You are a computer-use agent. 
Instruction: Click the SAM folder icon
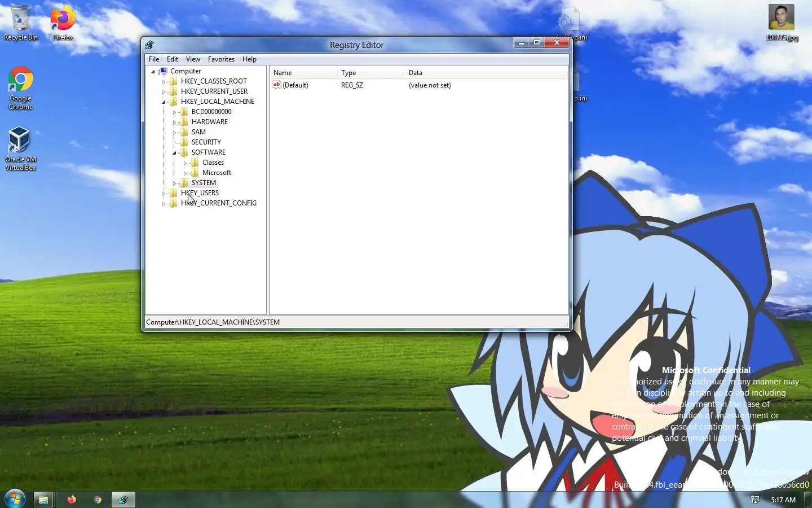coord(184,132)
